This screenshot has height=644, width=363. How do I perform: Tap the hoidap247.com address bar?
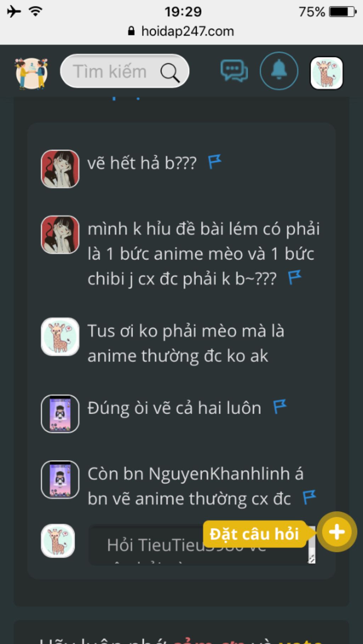pyautogui.click(x=181, y=31)
